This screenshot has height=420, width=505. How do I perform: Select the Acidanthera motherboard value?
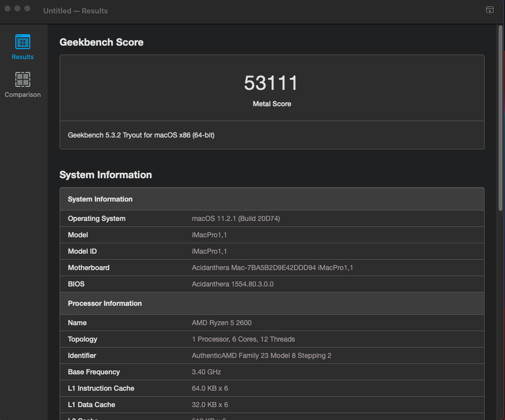[x=272, y=268]
